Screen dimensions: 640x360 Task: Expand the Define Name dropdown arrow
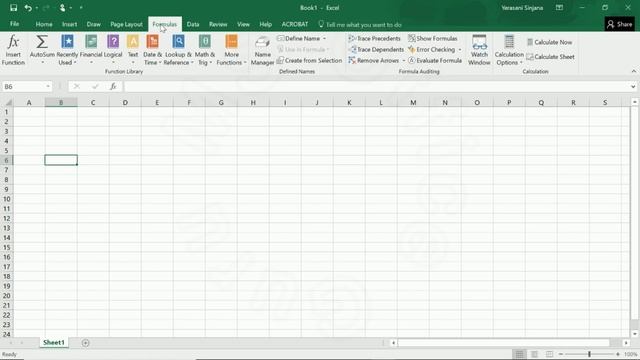[x=324, y=38]
